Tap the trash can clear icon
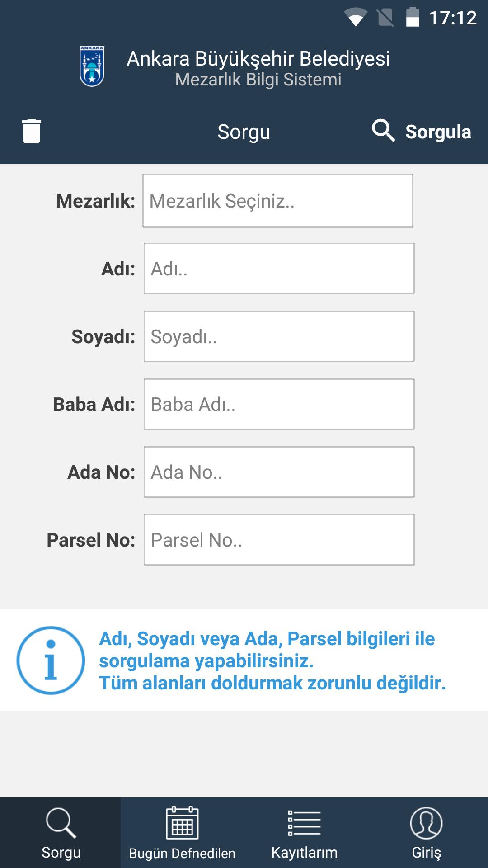 [x=32, y=131]
